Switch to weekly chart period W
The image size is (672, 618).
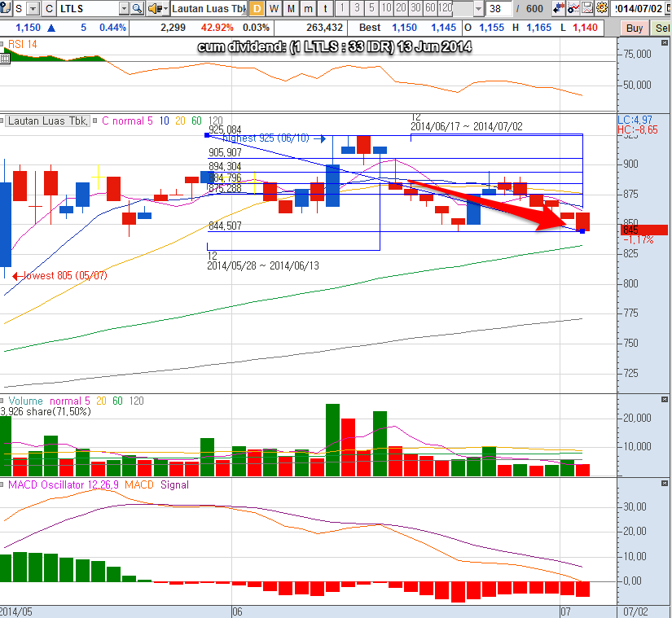tap(275, 8)
